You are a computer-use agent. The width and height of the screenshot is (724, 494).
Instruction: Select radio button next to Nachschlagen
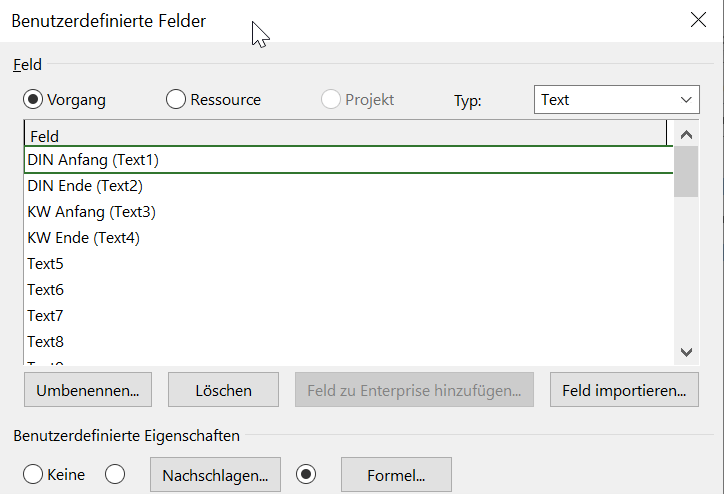115,474
